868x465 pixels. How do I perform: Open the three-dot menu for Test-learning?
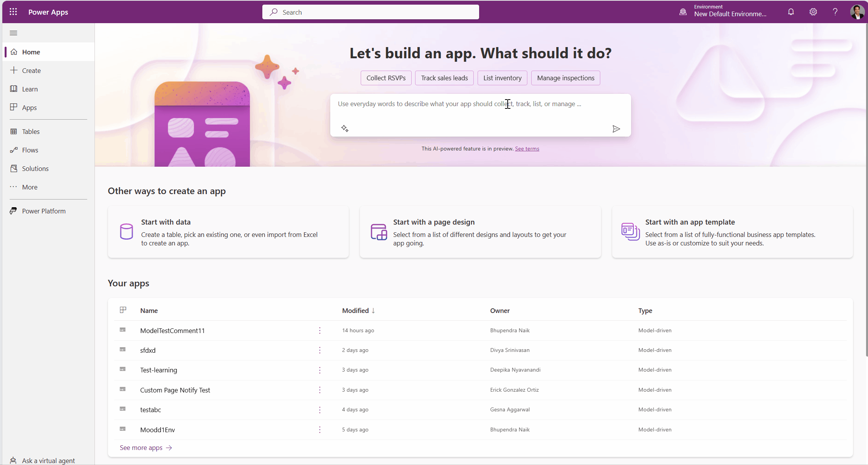pos(319,370)
